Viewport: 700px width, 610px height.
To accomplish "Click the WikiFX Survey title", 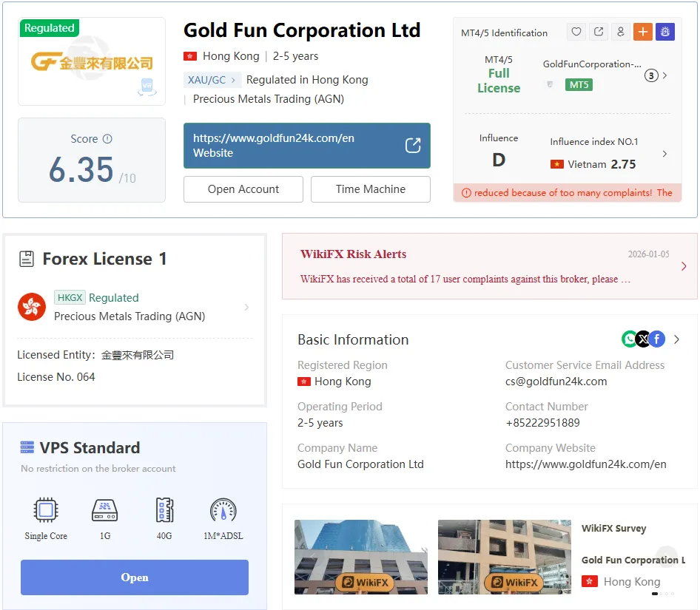I will pos(614,529).
